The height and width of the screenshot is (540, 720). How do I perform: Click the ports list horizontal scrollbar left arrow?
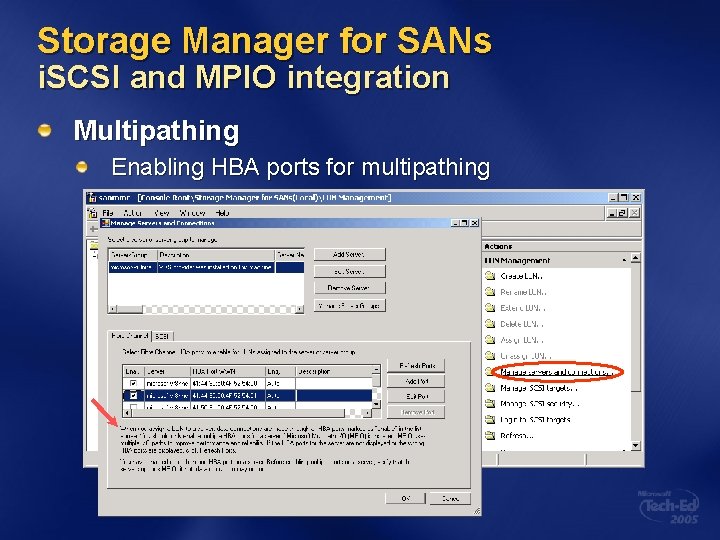tap(127, 413)
